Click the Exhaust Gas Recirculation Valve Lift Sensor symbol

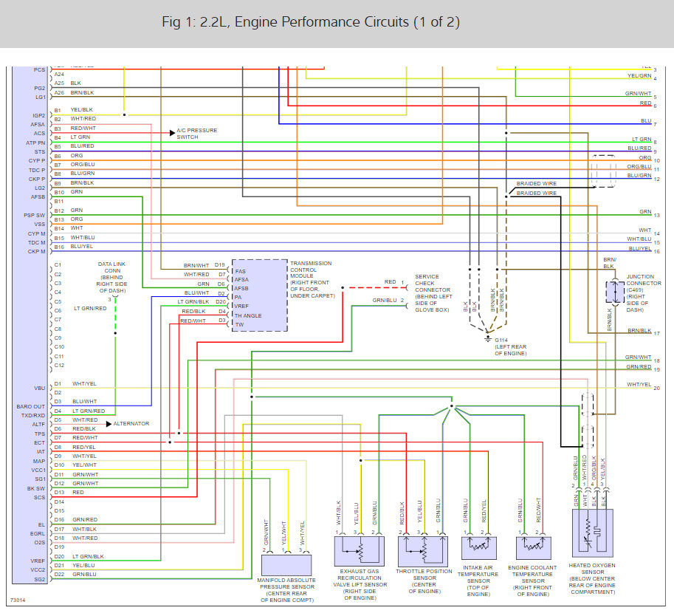pyautogui.click(x=360, y=551)
